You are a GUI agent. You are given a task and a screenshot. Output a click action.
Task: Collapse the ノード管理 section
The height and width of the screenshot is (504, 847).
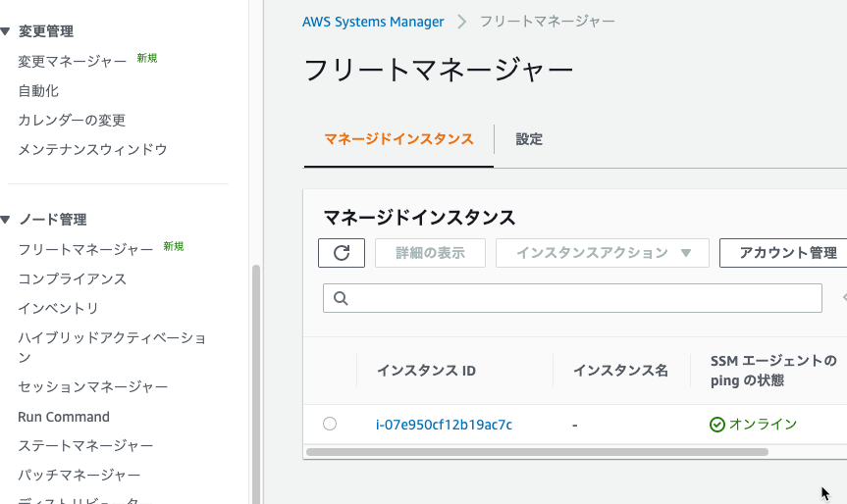(6, 220)
